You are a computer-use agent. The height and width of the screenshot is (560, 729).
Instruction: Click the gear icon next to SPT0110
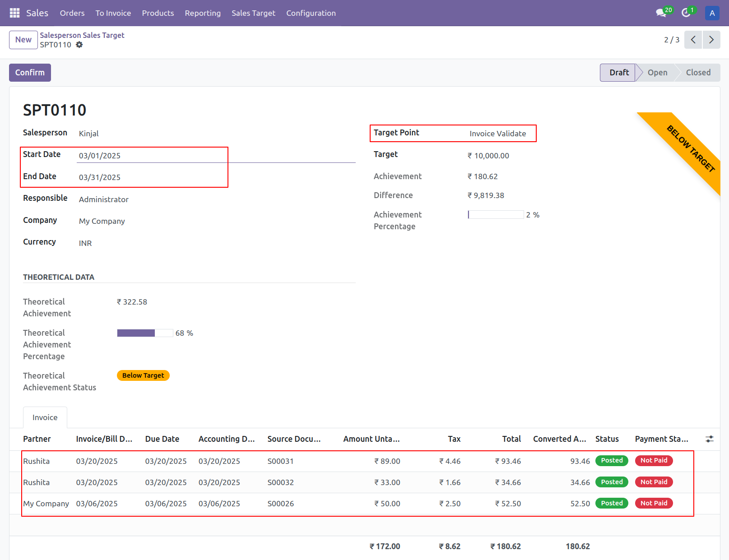click(x=79, y=45)
